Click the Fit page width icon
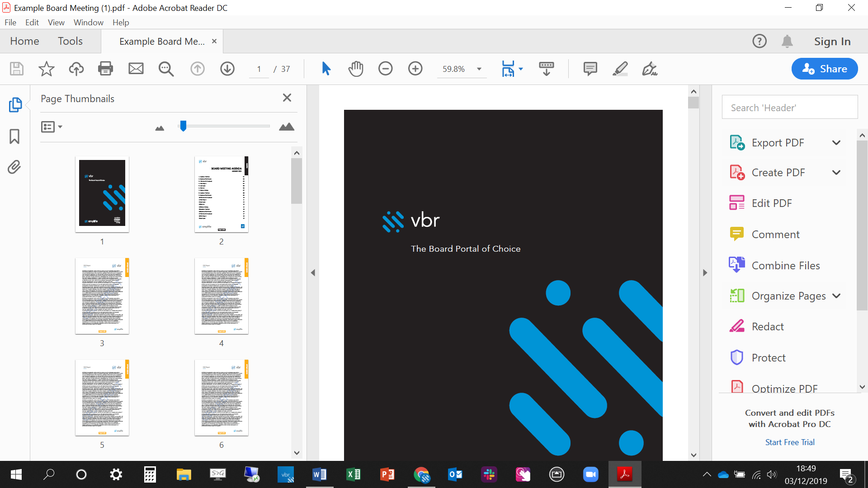The image size is (868, 488). point(508,69)
